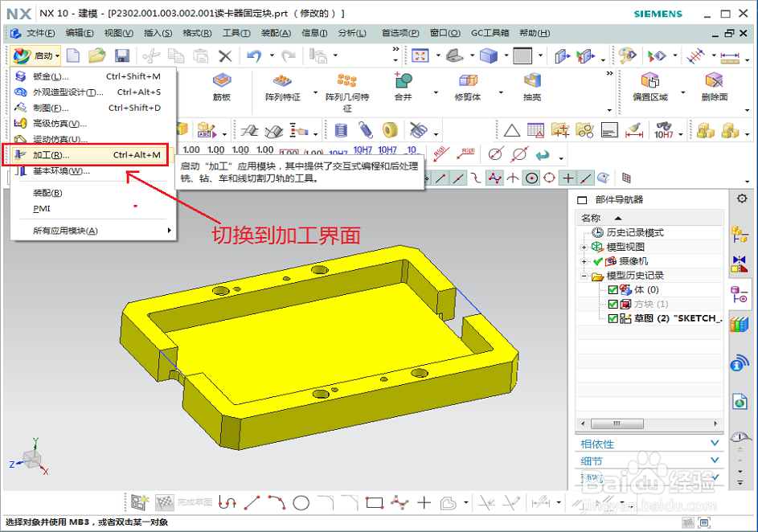Click the gear settings icon in navigator
This screenshot has height=532, width=758.
point(742,198)
